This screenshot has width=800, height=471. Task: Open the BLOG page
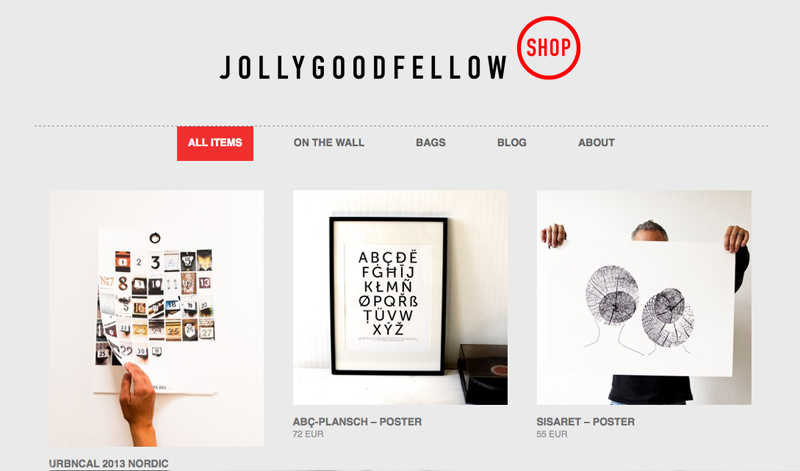pos(512,143)
